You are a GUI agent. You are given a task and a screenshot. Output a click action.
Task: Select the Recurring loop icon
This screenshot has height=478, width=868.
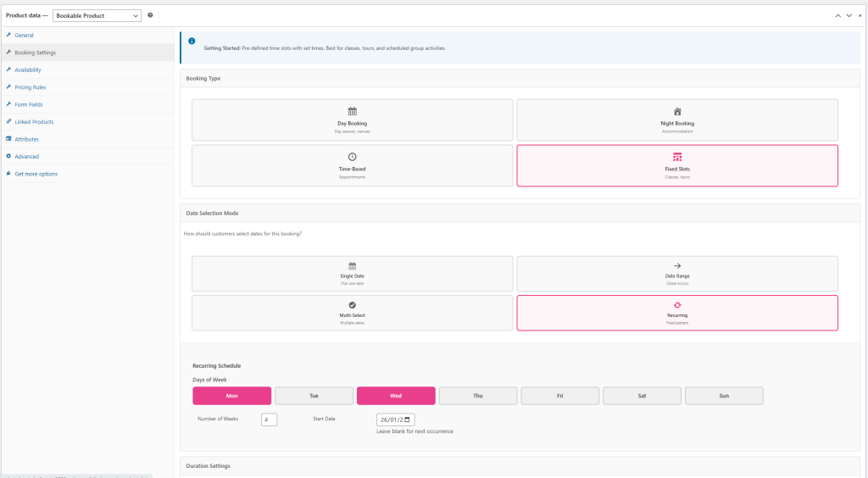(677, 304)
